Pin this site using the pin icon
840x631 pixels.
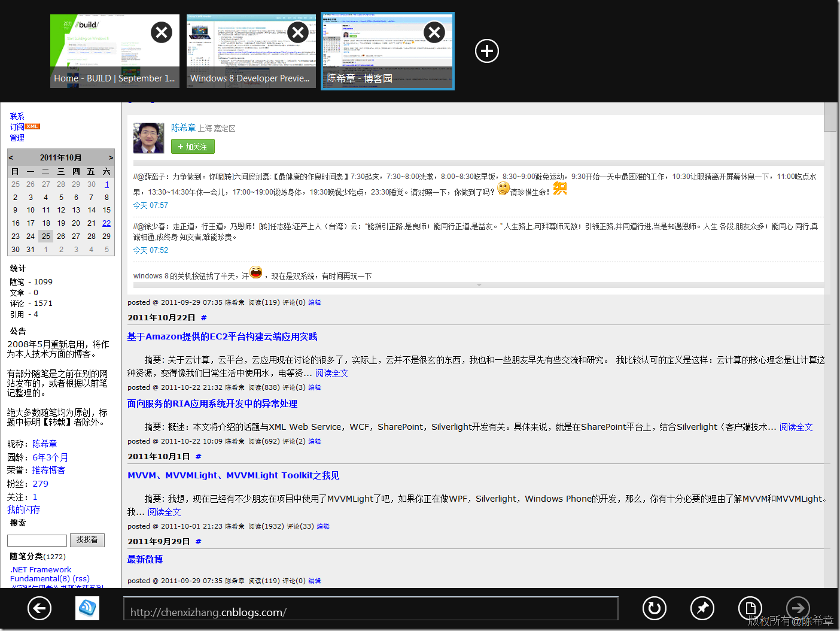702,609
